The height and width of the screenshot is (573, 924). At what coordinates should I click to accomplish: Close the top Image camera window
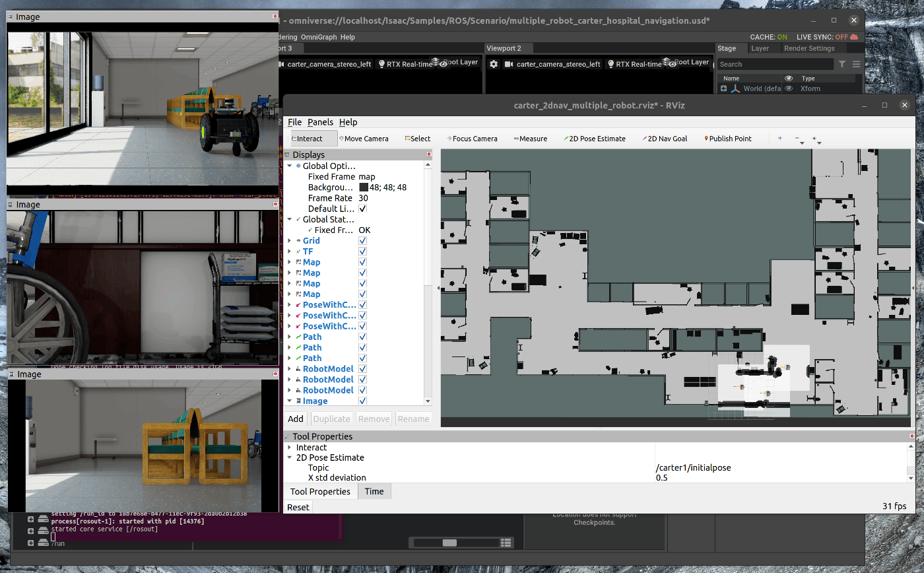pos(275,17)
